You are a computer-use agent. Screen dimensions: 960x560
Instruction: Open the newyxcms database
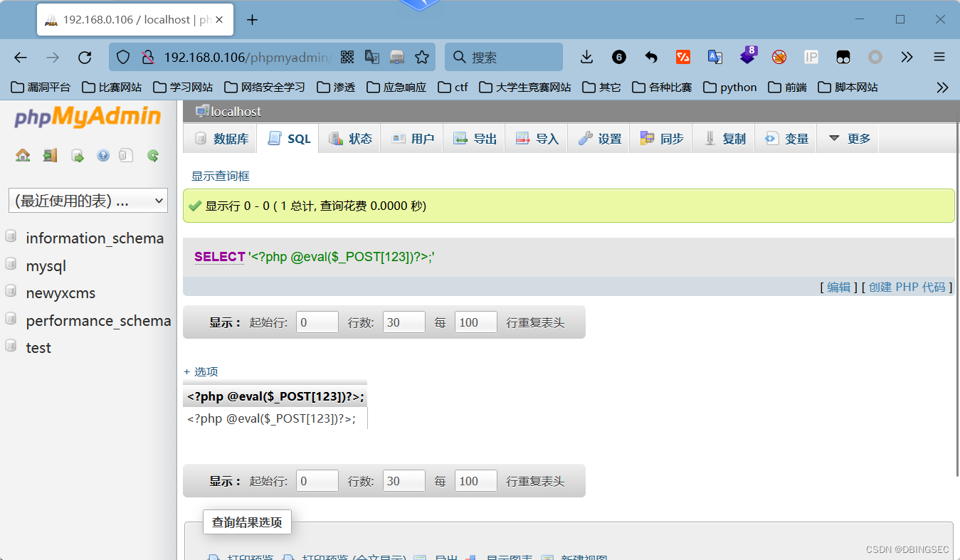point(60,293)
